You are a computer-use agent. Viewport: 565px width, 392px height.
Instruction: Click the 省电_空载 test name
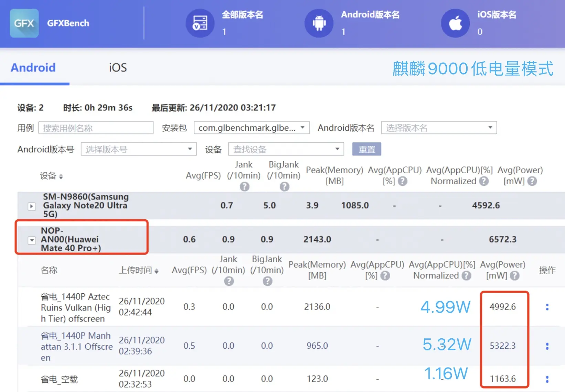point(59,379)
